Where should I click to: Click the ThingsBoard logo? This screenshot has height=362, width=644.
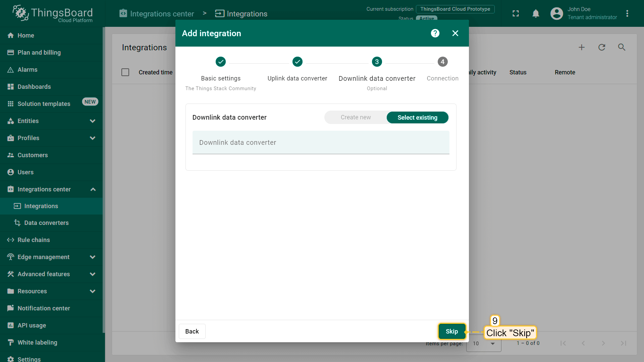pos(53,13)
